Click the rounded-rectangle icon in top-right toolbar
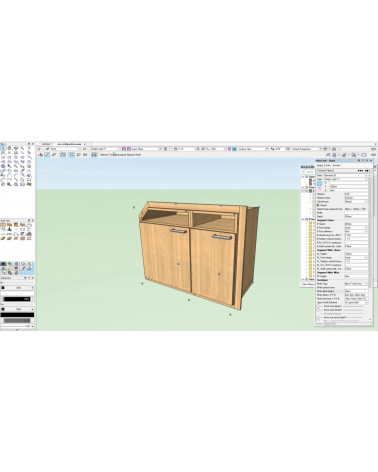 pos(364,155)
